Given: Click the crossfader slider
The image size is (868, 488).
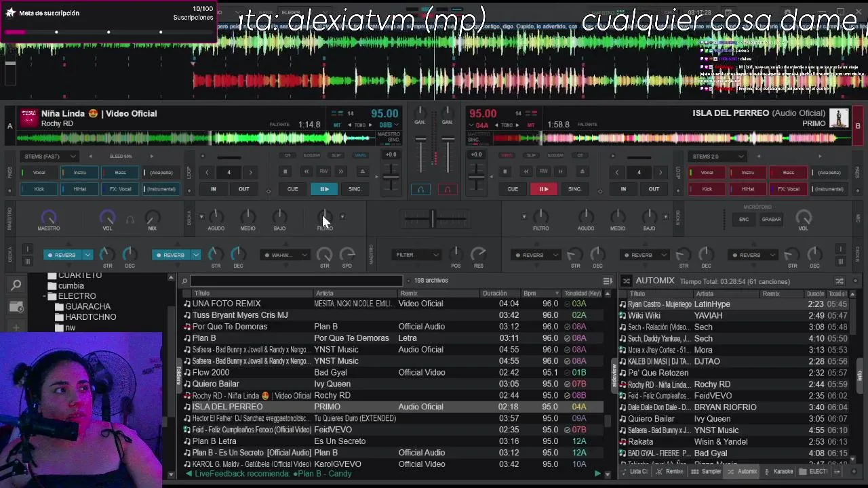Looking at the screenshot, I should tap(433, 218).
